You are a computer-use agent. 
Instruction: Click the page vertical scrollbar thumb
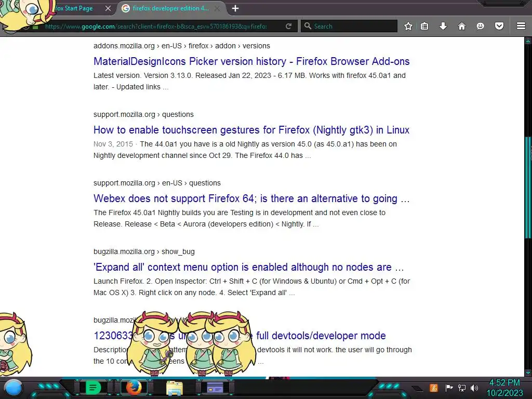(x=528, y=187)
